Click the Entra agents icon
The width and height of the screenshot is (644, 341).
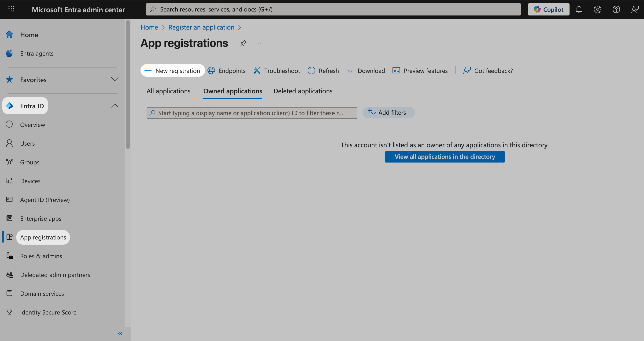click(10, 53)
